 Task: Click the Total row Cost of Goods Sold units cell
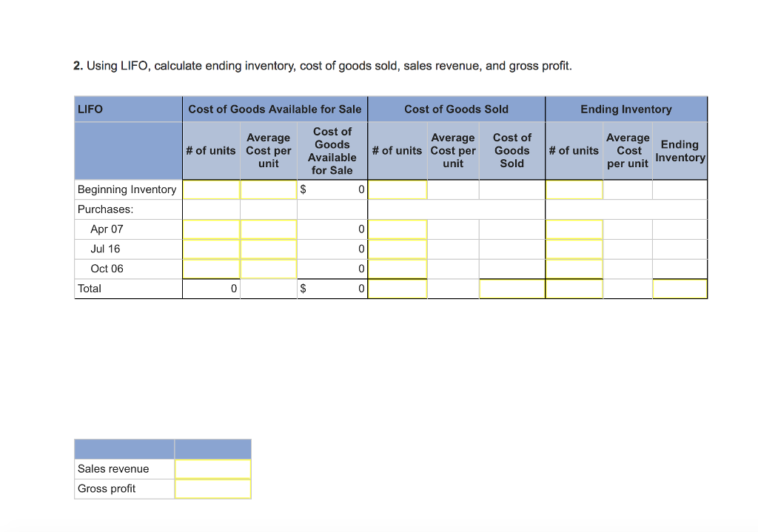398,289
